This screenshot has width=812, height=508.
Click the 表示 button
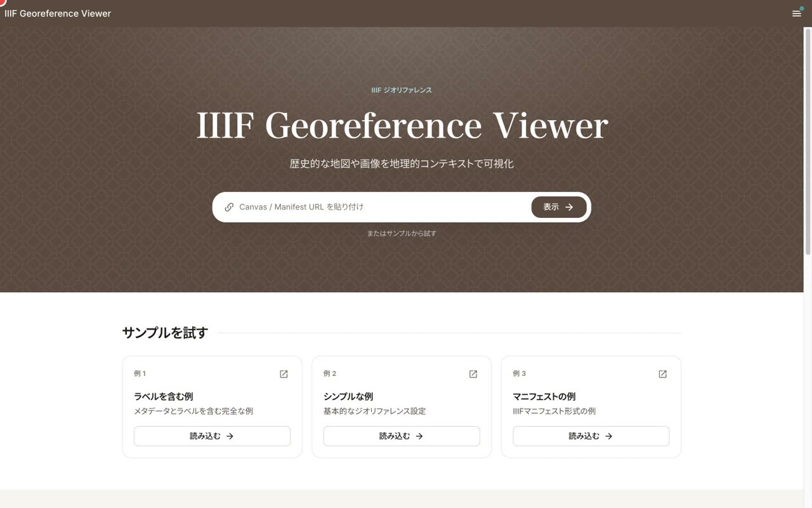point(559,207)
